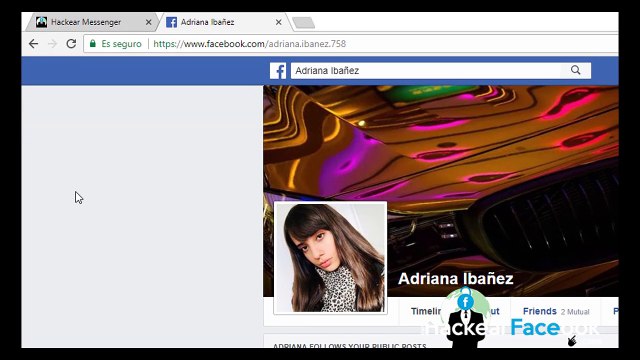Click the URL address bar
Screen dimensions: 640x360
351,44
